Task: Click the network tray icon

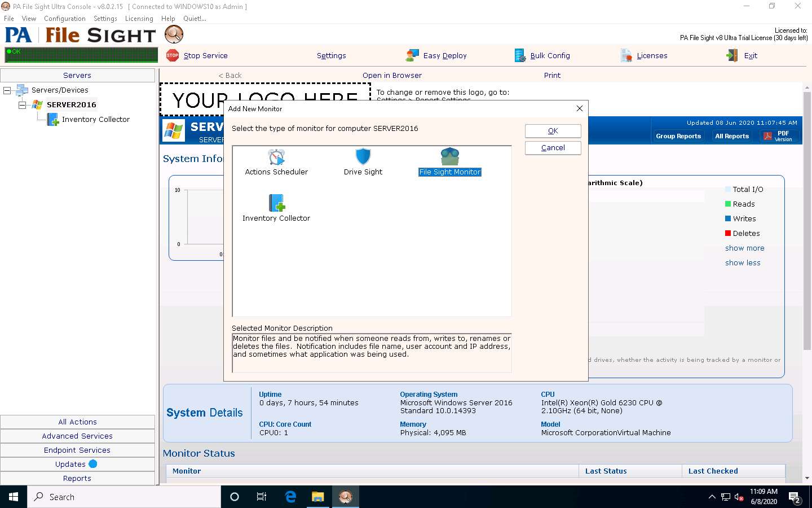Action: pyautogui.click(x=726, y=497)
